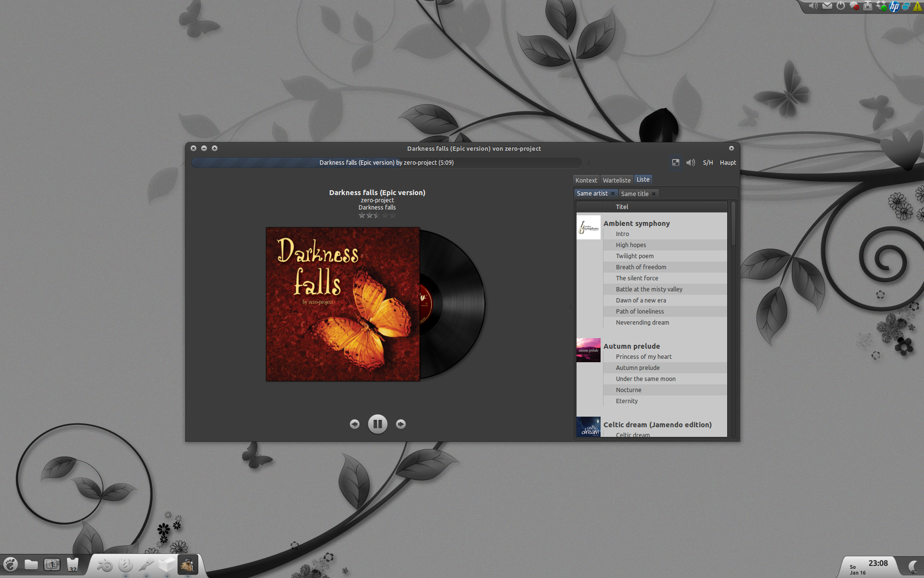Open the knife tool dock icon
Viewport: 924px width, 578px height.
pos(146,565)
